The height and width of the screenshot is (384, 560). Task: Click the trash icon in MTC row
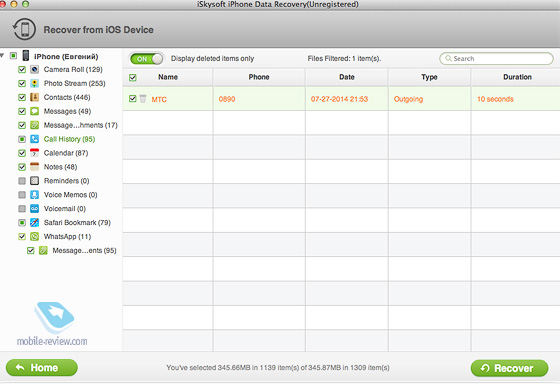point(143,99)
